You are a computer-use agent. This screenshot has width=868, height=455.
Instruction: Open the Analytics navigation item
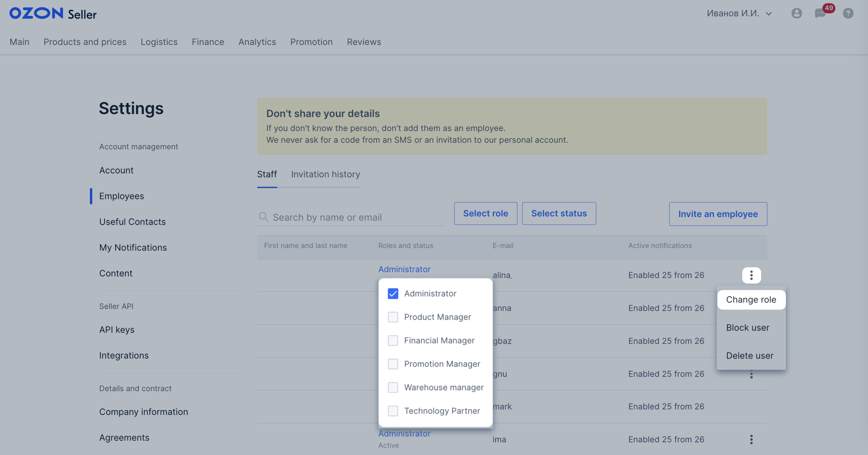coord(257,42)
